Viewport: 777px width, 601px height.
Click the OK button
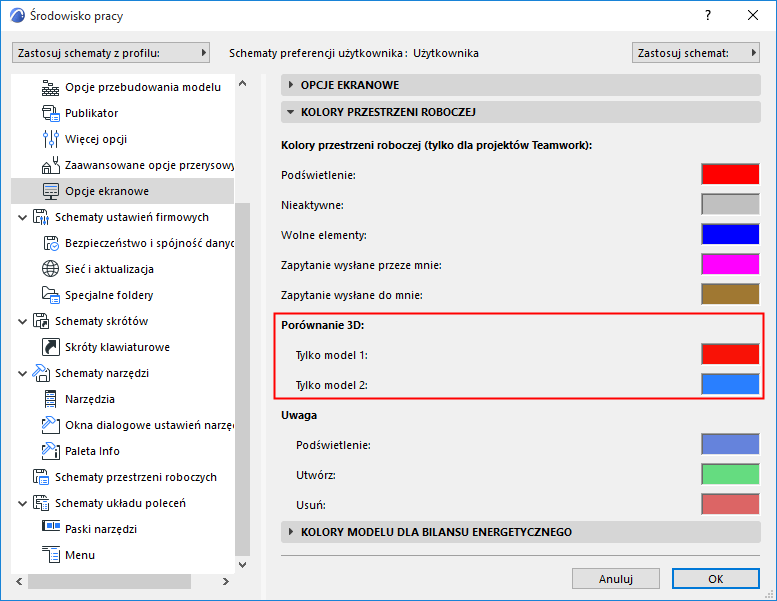pyautogui.click(x=716, y=579)
